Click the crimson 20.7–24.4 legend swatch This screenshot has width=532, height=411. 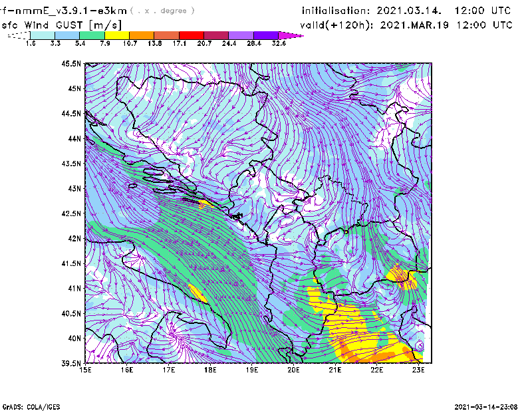coord(217,35)
